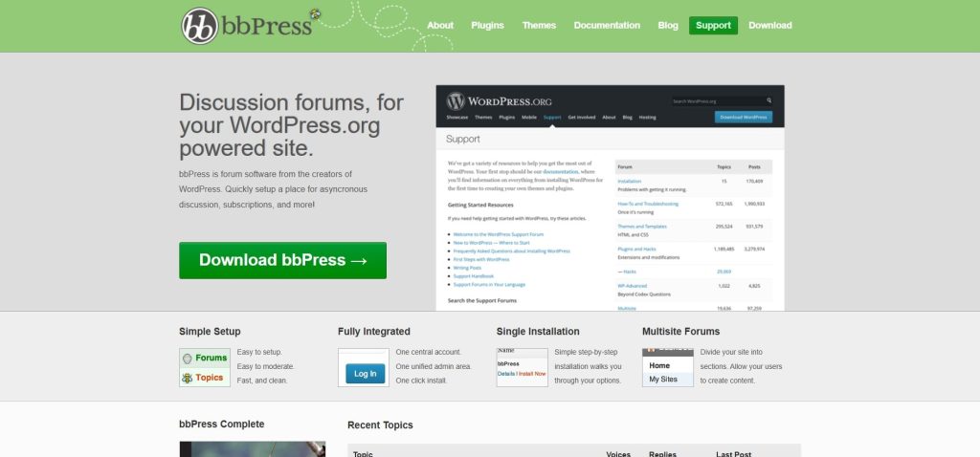Open the About menu item
Image resolution: width=980 pixels, height=457 pixels.
coord(440,26)
